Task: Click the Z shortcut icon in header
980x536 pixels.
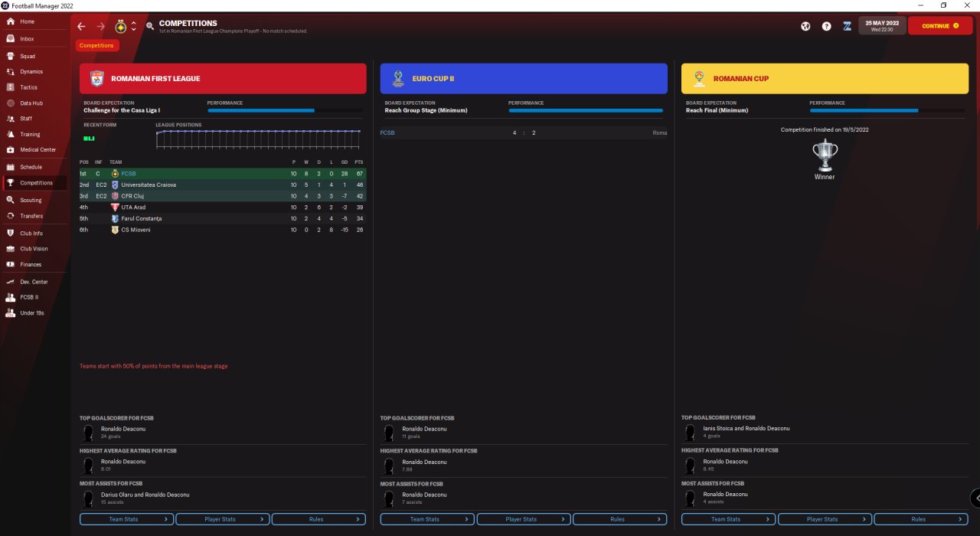Action: coord(847,26)
